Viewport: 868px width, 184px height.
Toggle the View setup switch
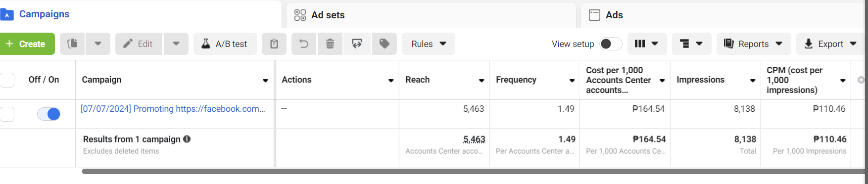611,44
